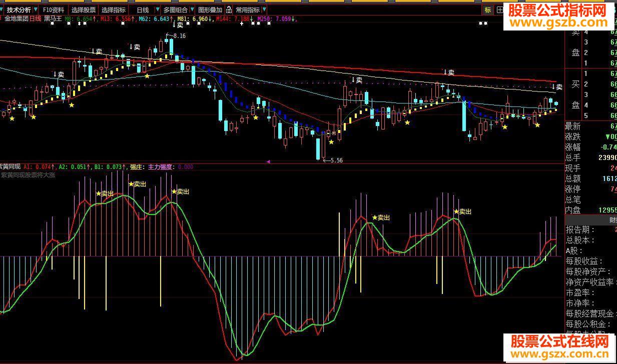Click the 每股收益 earnings per share row
Image resolution: width=617 pixels, height=364 pixels.
[x=591, y=261]
